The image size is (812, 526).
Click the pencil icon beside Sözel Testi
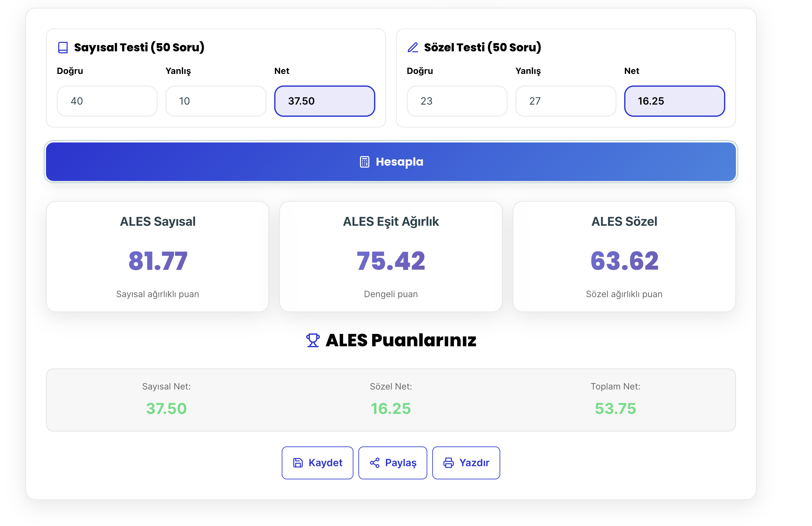tap(413, 48)
